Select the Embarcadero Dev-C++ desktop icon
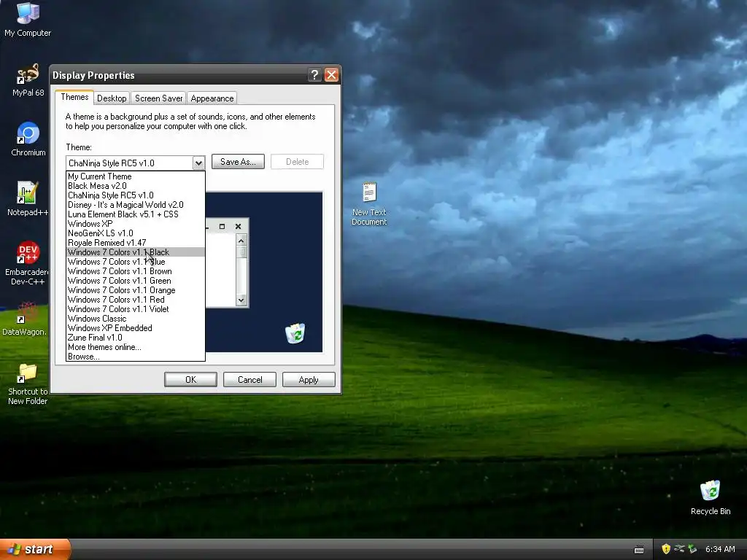Viewport: 747px width, 560px height. click(x=27, y=262)
